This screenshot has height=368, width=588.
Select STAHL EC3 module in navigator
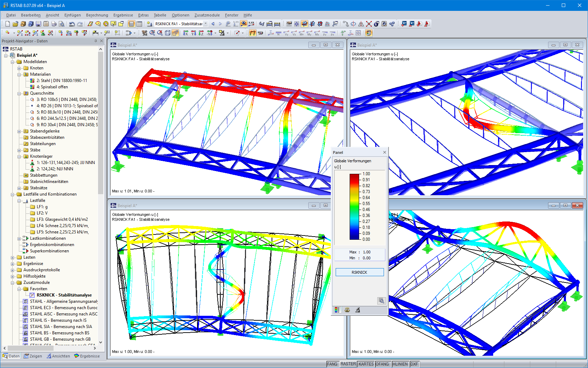pyautogui.click(x=64, y=308)
